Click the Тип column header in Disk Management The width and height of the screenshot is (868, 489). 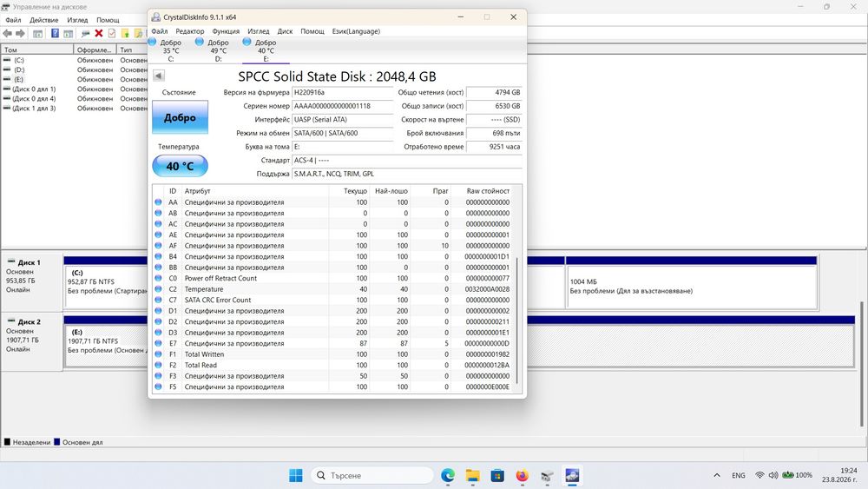coord(132,50)
